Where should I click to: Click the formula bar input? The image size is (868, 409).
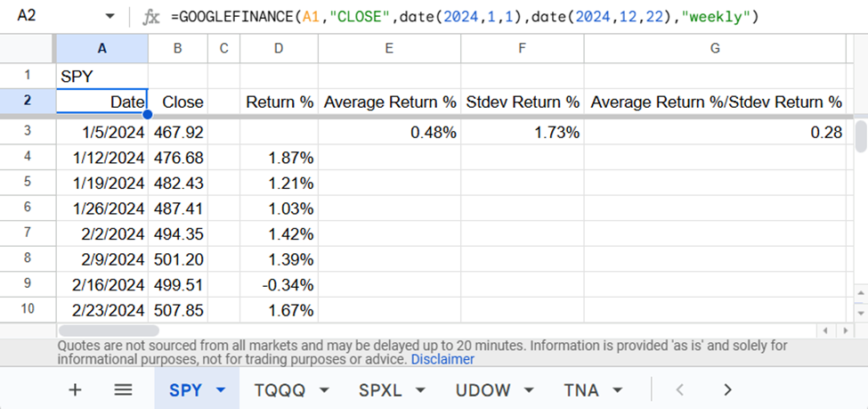point(499,16)
